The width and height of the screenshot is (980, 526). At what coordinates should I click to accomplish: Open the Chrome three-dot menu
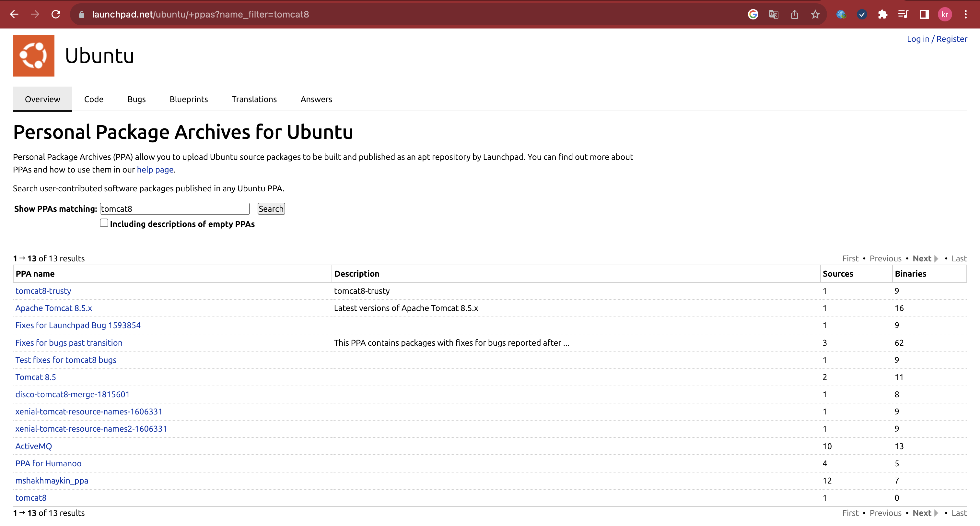point(965,15)
